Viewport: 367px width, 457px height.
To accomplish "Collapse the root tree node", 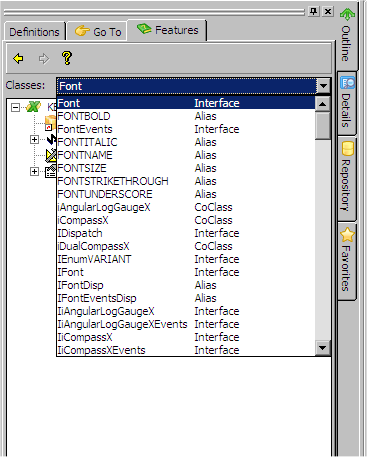I will pyautogui.click(x=15, y=107).
